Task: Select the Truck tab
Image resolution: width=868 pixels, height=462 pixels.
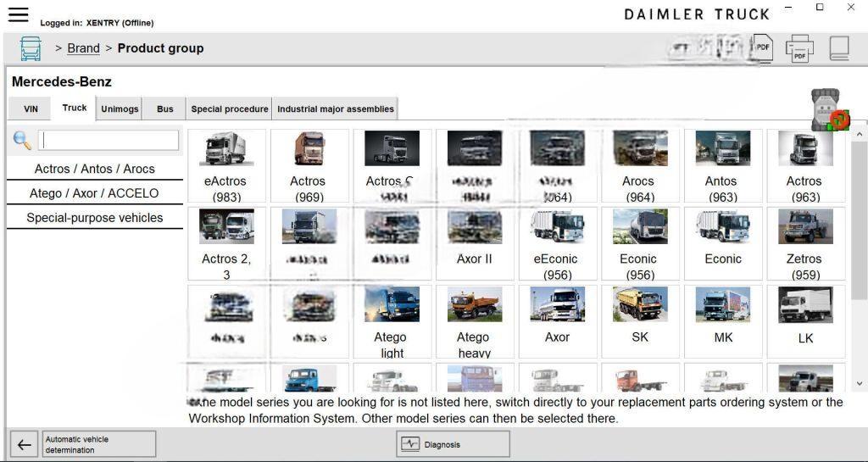Action: tap(75, 108)
